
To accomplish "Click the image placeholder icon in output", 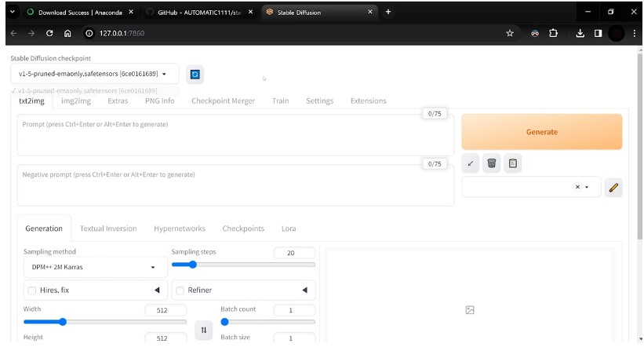I will [470, 309].
